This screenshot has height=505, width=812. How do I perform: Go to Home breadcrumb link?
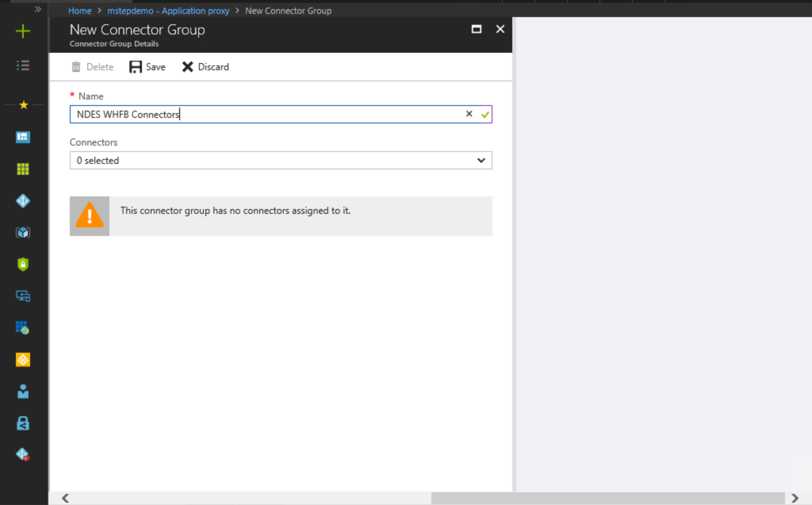tap(80, 11)
